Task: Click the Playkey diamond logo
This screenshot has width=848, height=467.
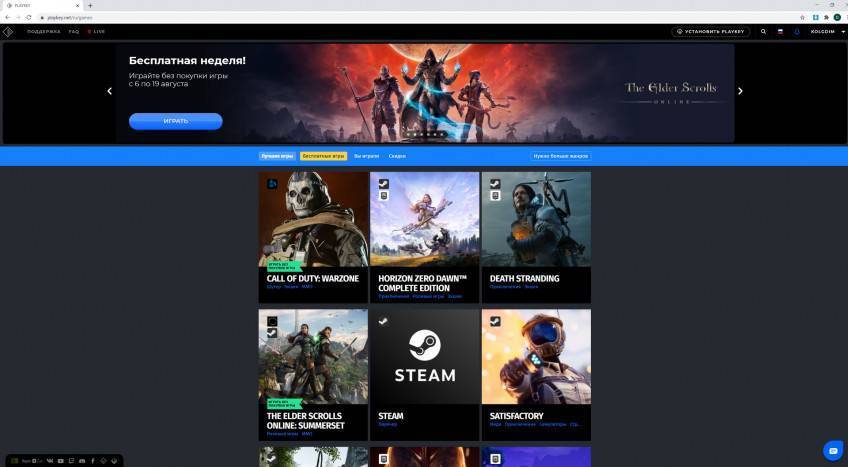Action: click(x=8, y=32)
